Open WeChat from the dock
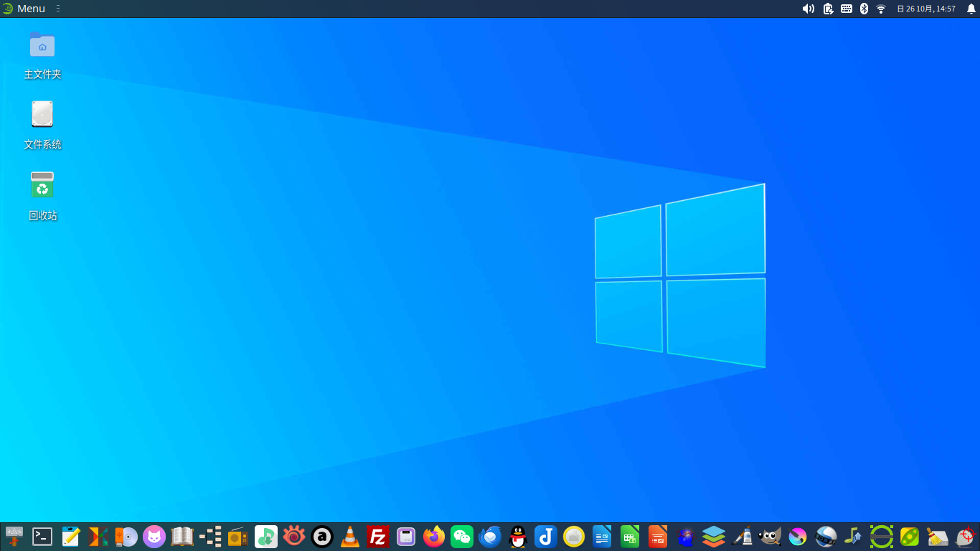This screenshot has height=551, width=980. [x=462, y=537]
